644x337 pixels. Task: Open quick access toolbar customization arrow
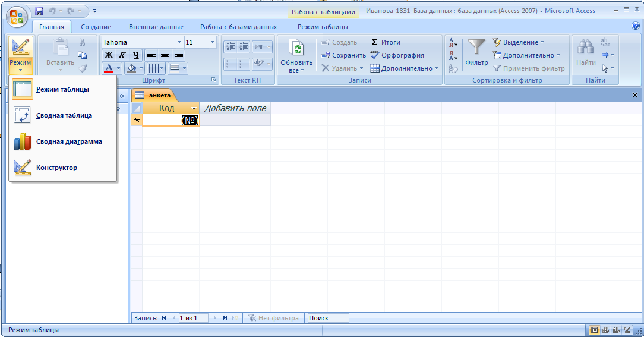[95, 11]
